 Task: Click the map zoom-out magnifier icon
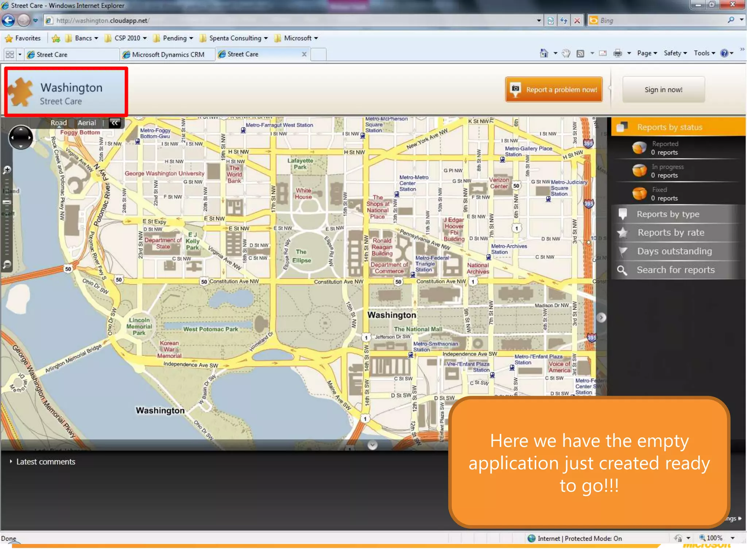(x=7, y=264)
